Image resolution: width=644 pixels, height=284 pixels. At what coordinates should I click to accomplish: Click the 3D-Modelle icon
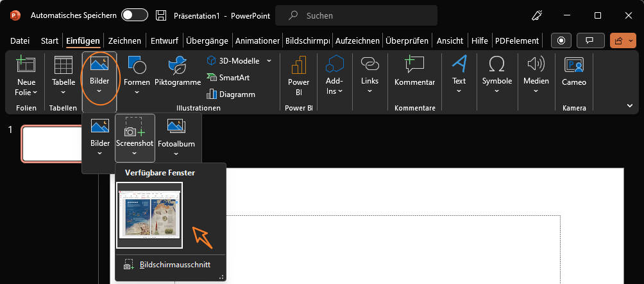click(213, 61)
